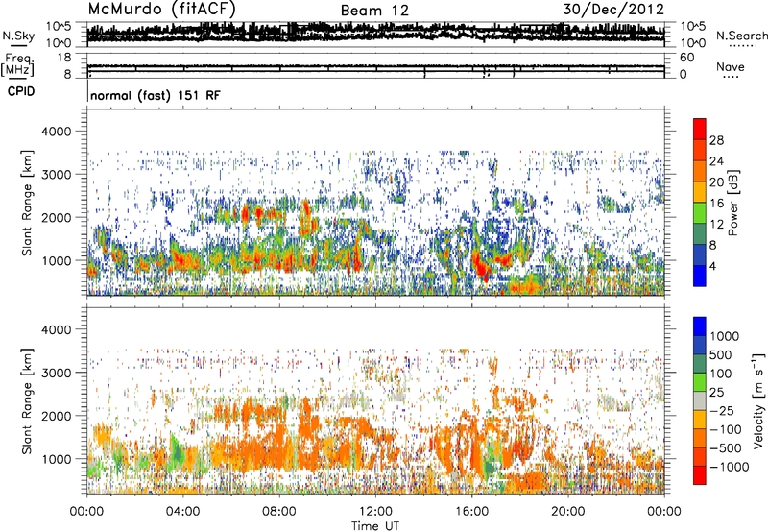Click the Time UT axis label
This screenshot has height=532, width=768.
[x=375, y=526]
